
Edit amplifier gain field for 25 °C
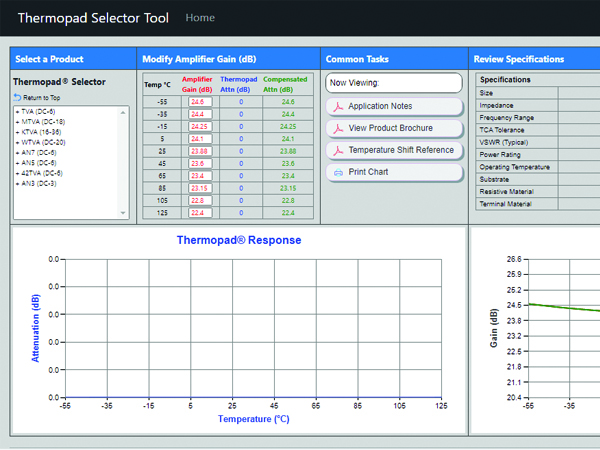click(200, 151)
